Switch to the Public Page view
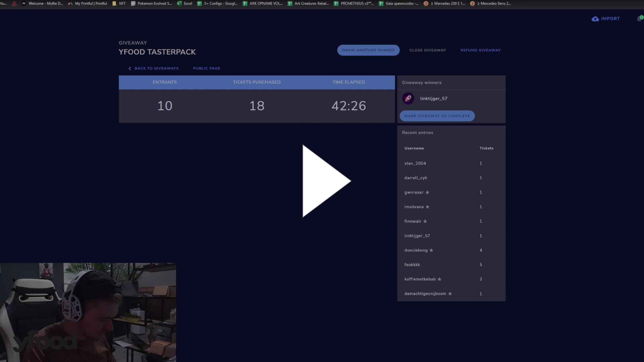The width and height of the screenshot is (644, 362). (x=206, y=68)
